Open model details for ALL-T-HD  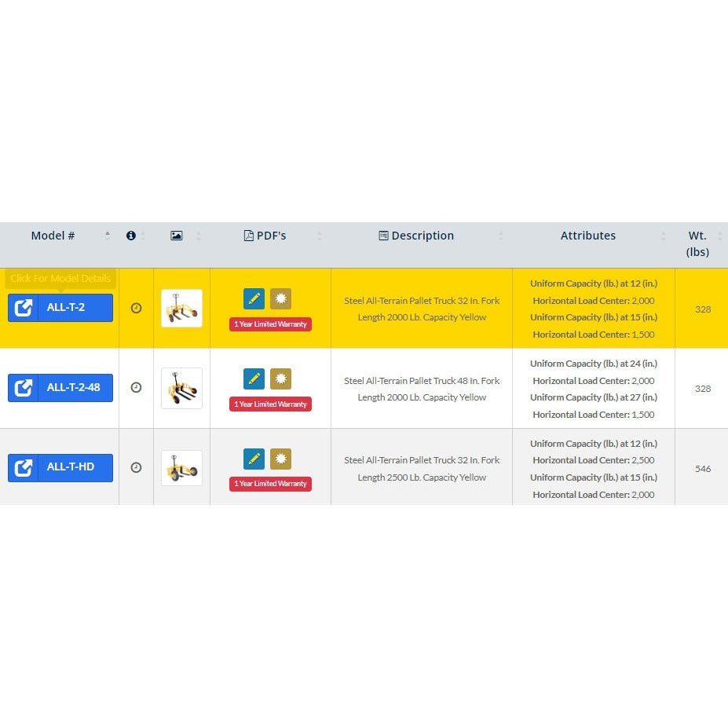[x=60, y=467]
